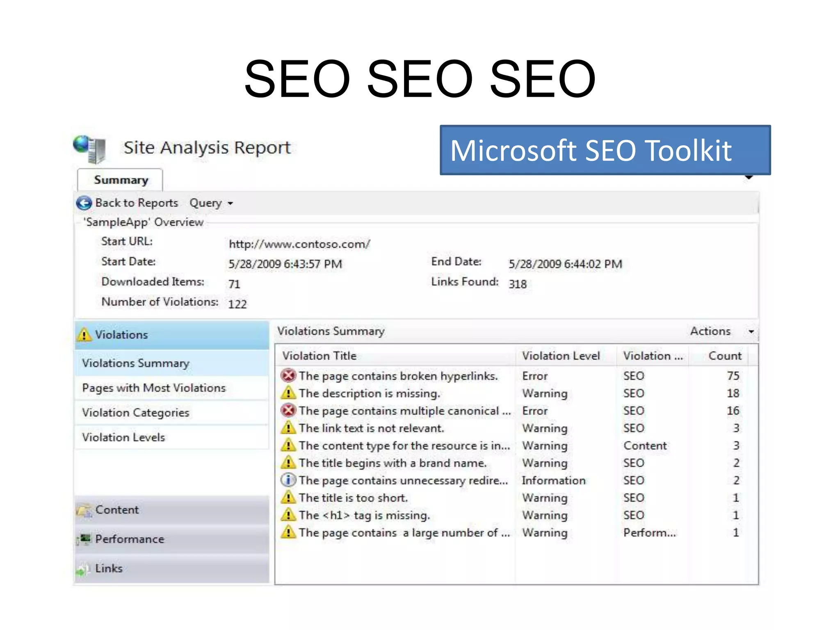Click warning icon beside description is missing
Image resolution: width=840 pixels, height=630 pixels.
click(x=288, y=393)
